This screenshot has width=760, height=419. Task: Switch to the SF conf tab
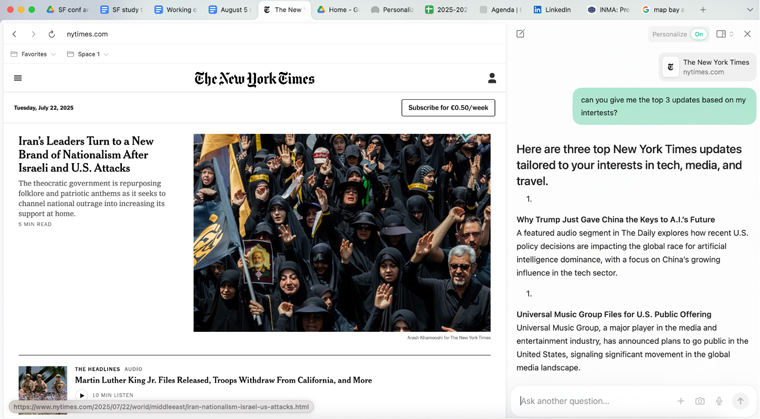click(x=68, y=10)
